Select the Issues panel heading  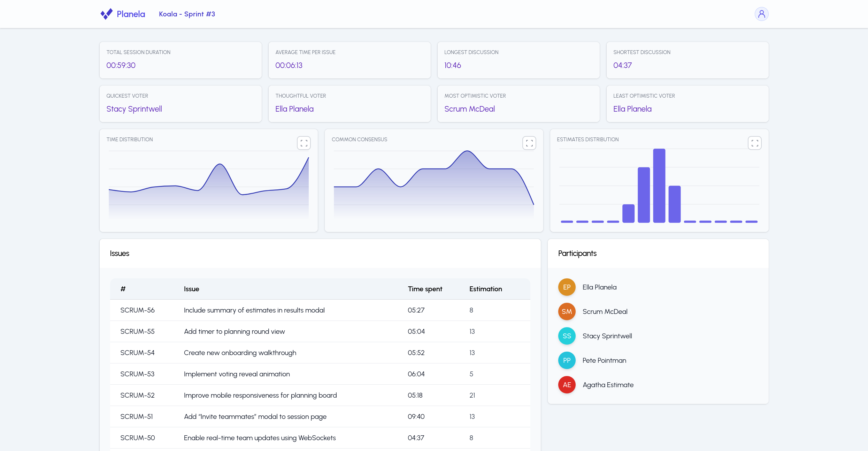(x=119, y=253)
